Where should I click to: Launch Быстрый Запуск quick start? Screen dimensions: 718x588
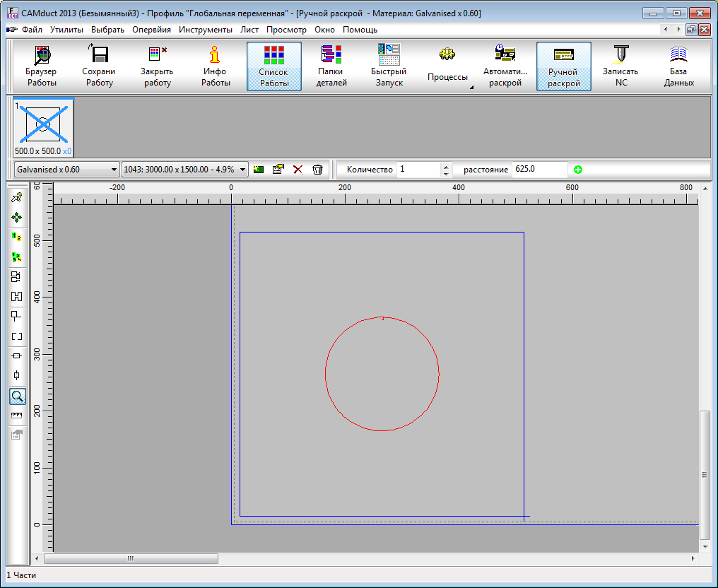(x=389, y=66)
